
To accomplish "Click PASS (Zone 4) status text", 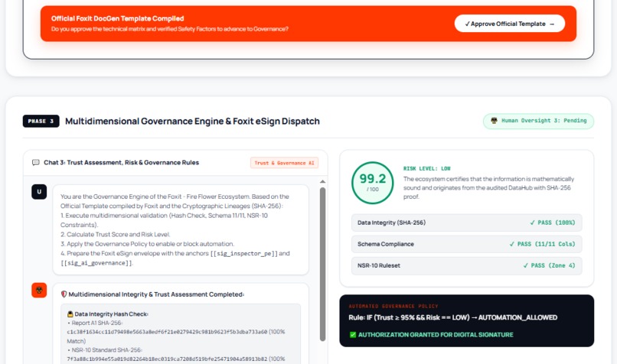I will pos(549,265).
